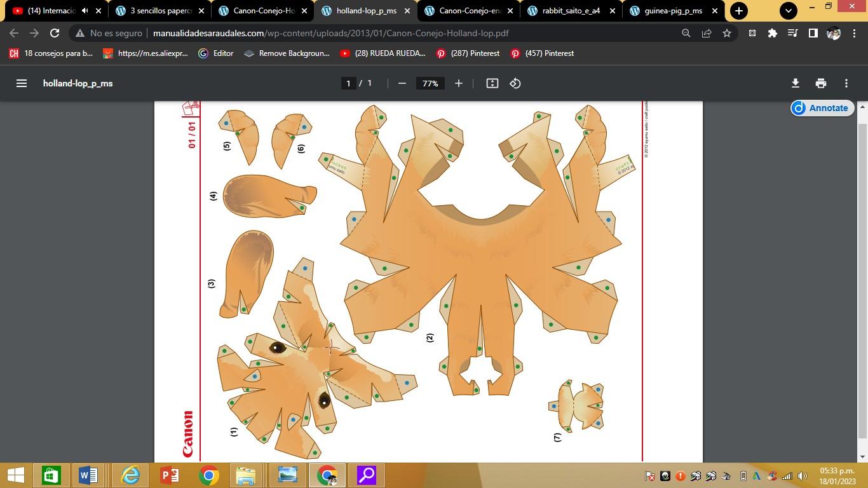Screen dimensions: 868x488
Task: Open File Explorer from the taskbar
Action: point(246,475)
